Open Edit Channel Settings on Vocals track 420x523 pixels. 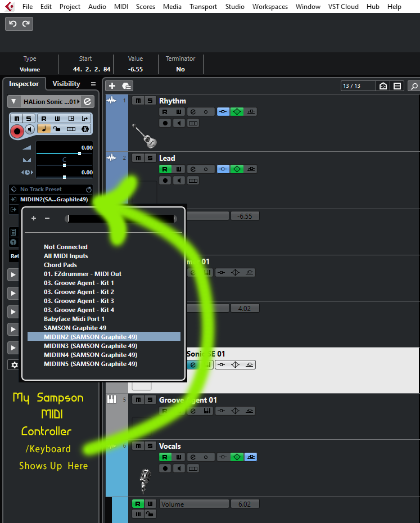193,457
